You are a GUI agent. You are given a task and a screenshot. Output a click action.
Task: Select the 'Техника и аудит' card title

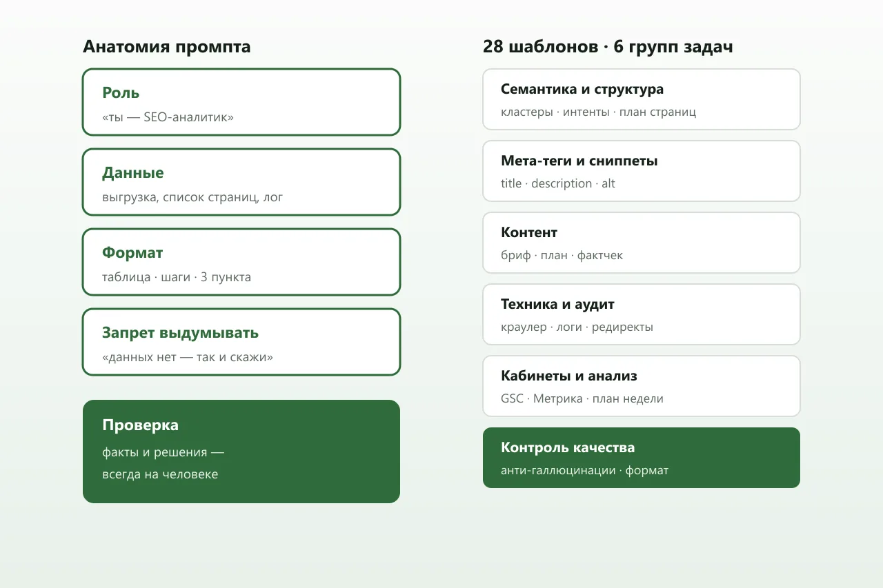[557, 304]
